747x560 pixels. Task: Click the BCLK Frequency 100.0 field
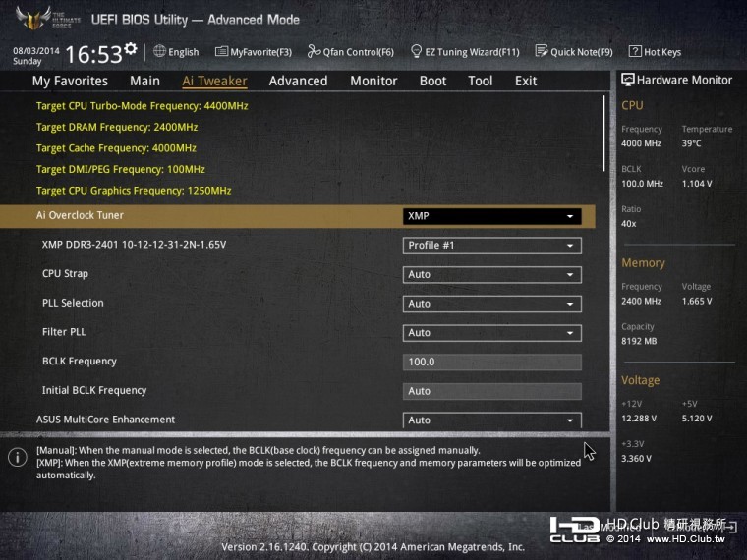click(492, 362)
